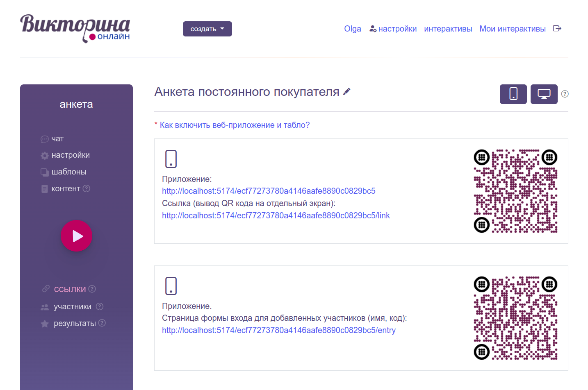Screen dimensions: 588x390
Task: Open the URL ending in /entry
Action: pos(279,330)
